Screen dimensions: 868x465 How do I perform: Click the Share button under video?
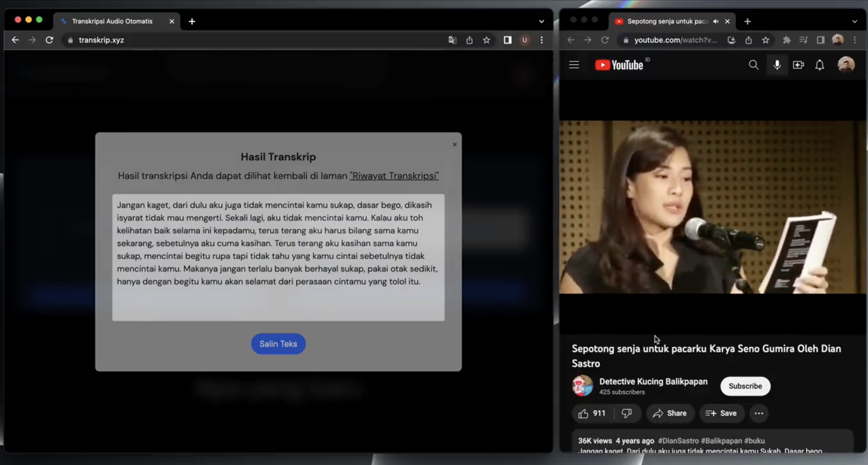[670, 413]
